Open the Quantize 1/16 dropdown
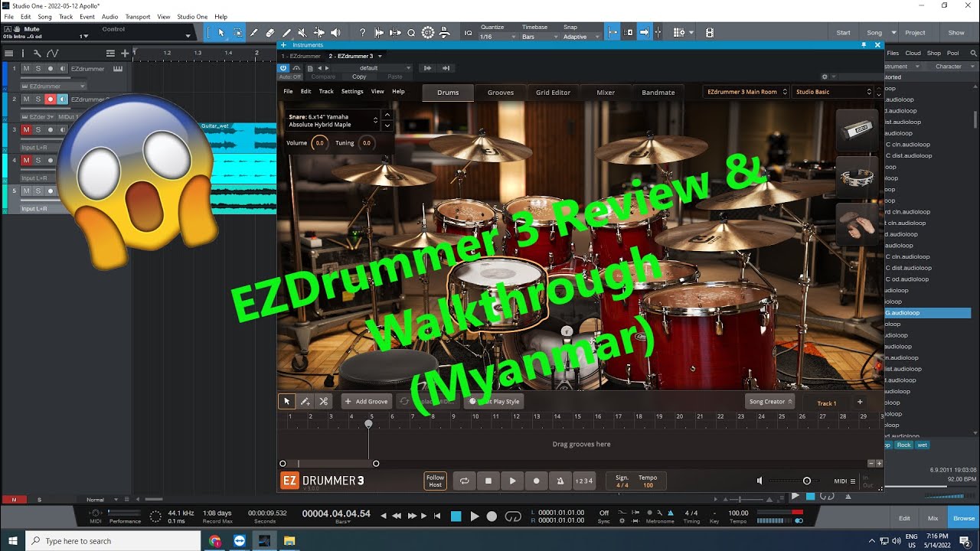The height and width of the screenshot is (551, 980). [x=497, y=37]
